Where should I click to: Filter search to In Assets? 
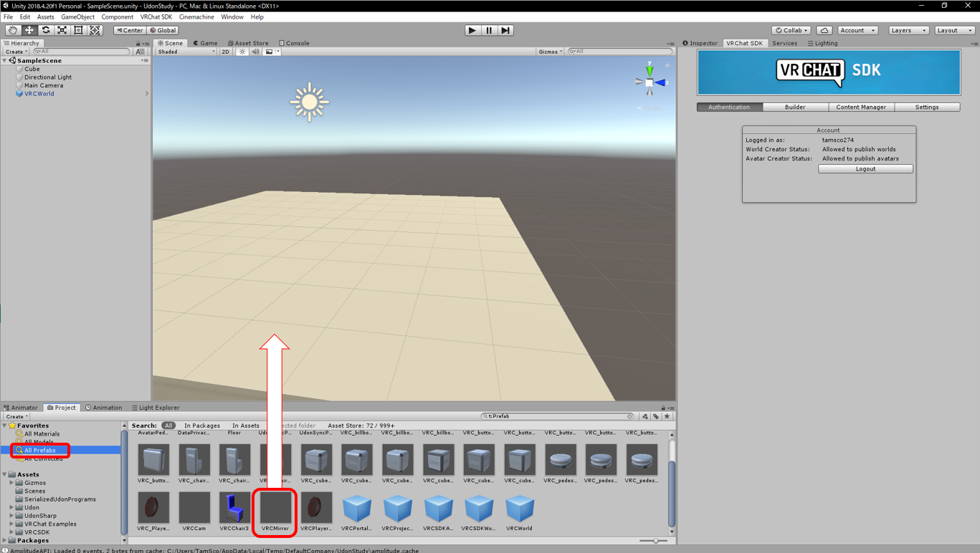click(246, 425)
